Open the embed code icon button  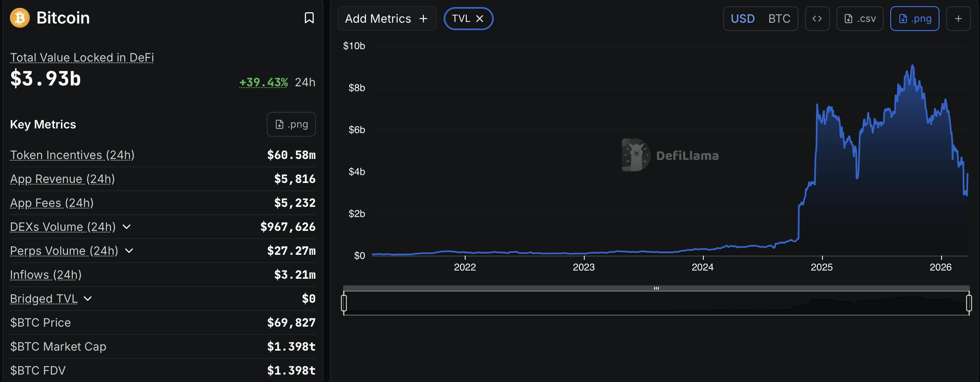(x=817, y=19)
